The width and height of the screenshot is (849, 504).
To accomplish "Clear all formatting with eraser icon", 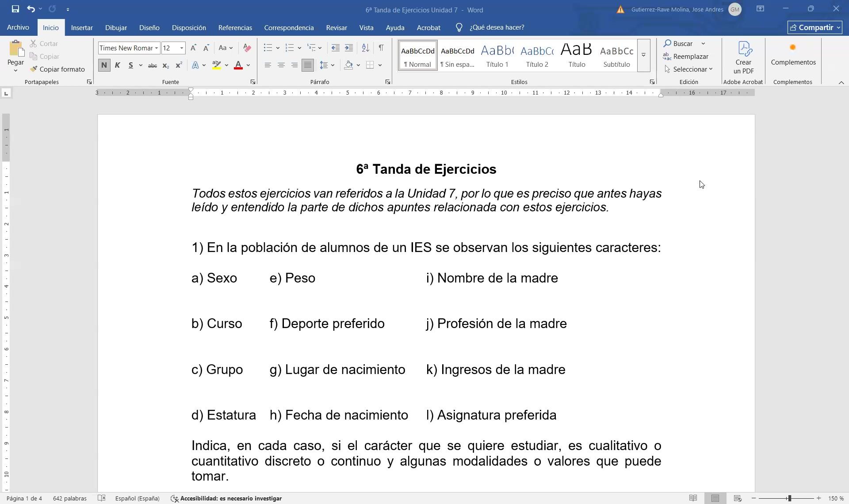I will coord(247,48).
